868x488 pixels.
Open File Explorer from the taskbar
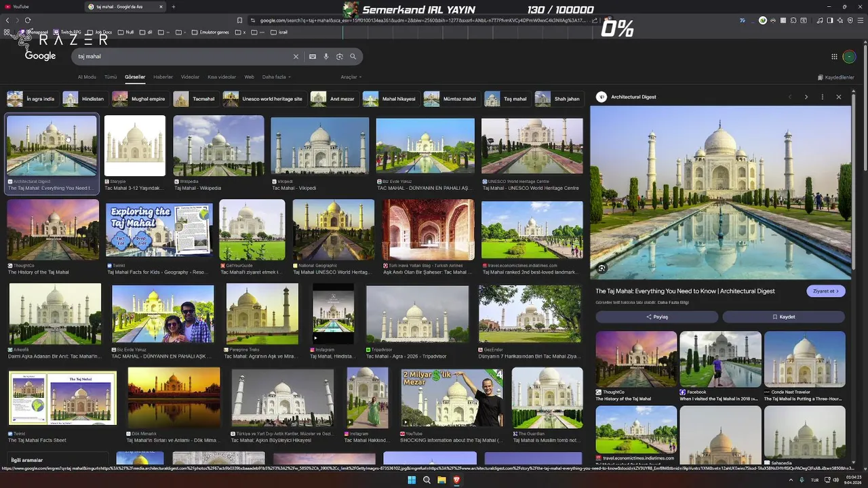point(441,480)
